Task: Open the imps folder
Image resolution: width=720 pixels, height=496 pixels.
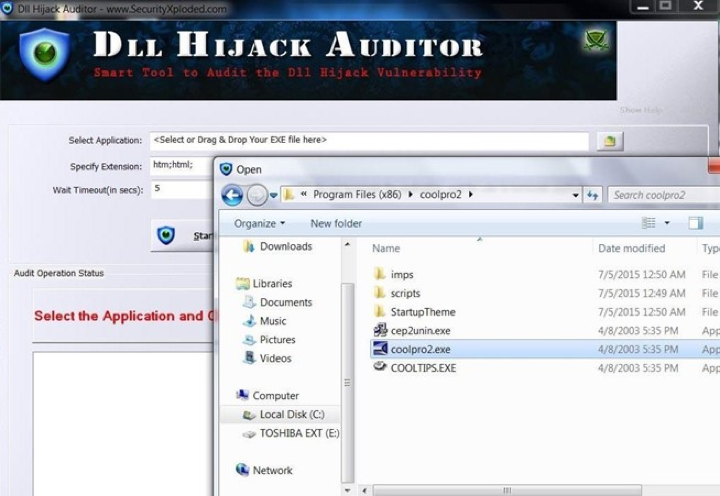Action: 402,274
